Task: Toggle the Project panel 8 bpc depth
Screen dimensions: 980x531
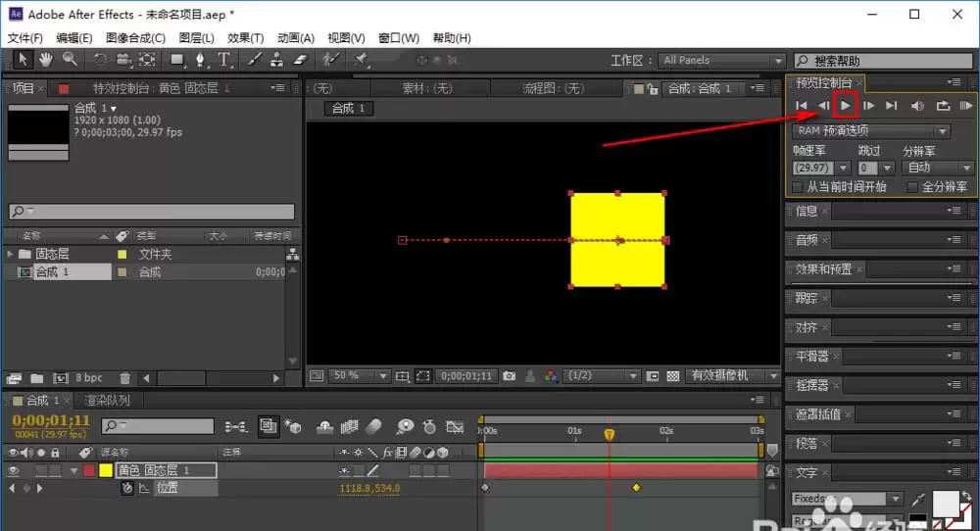Action: point(89,378)
